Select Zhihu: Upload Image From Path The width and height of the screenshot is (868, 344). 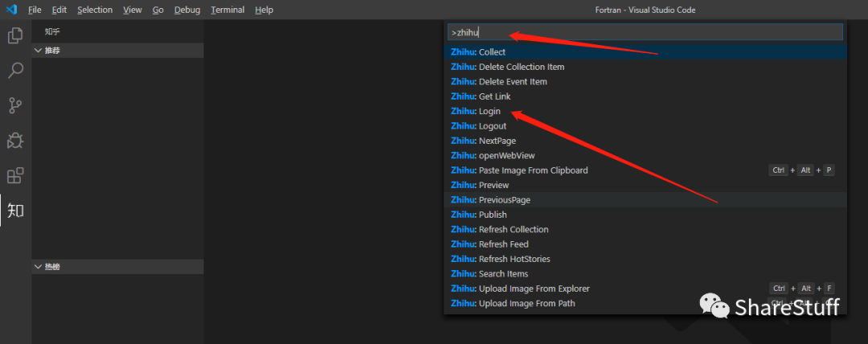pyautogui.click(x=645, y=304)
